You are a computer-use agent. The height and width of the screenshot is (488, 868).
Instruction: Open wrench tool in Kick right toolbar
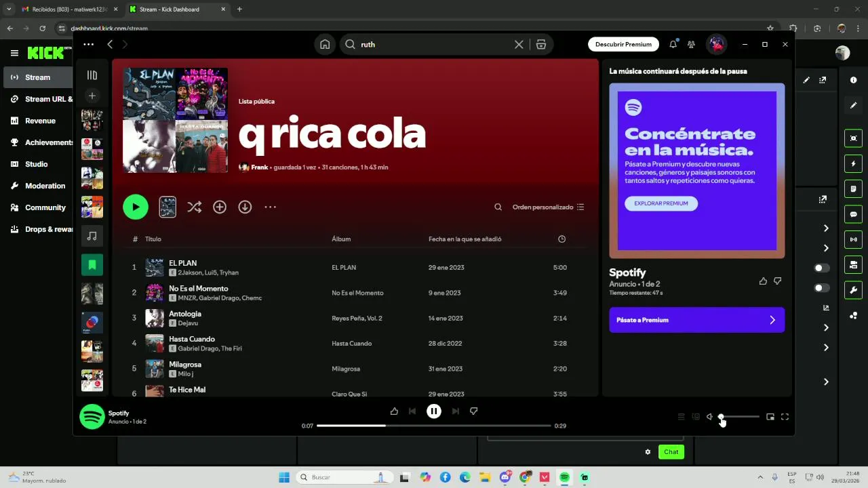pyautogui.click(x=853, y=290)
